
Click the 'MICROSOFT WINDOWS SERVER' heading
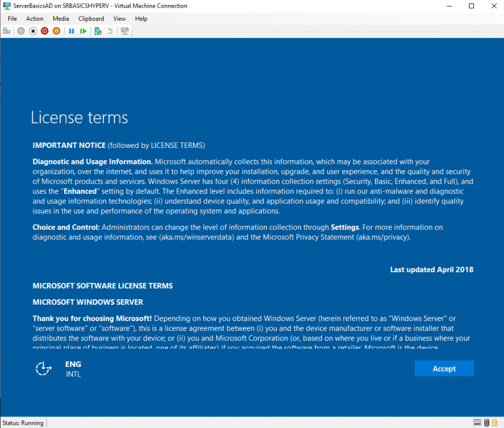coord(88,303)
